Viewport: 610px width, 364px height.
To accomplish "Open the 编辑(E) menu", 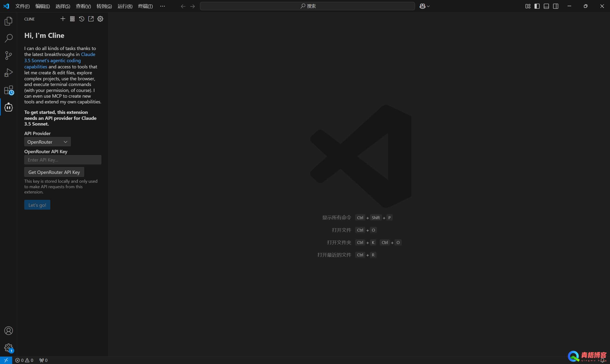I will (x=42, y=6).
